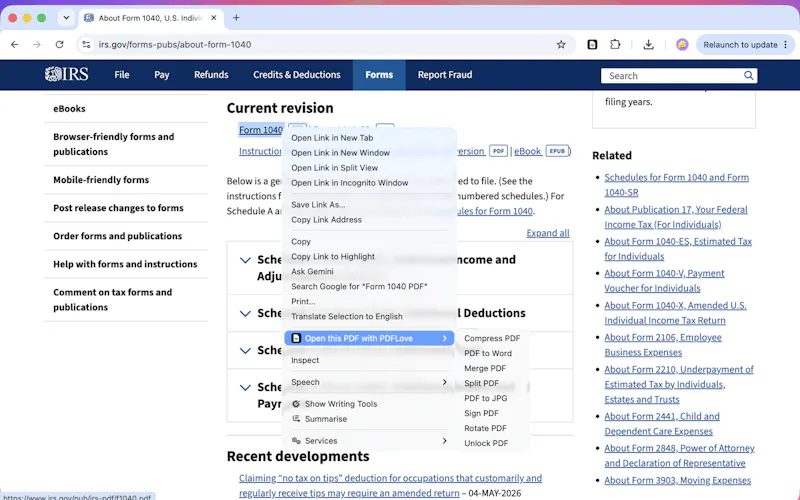Click the EPUB badge next to eBook
Image resolution: width=800 pixels, height=500 pixels.
click(557, 151)
